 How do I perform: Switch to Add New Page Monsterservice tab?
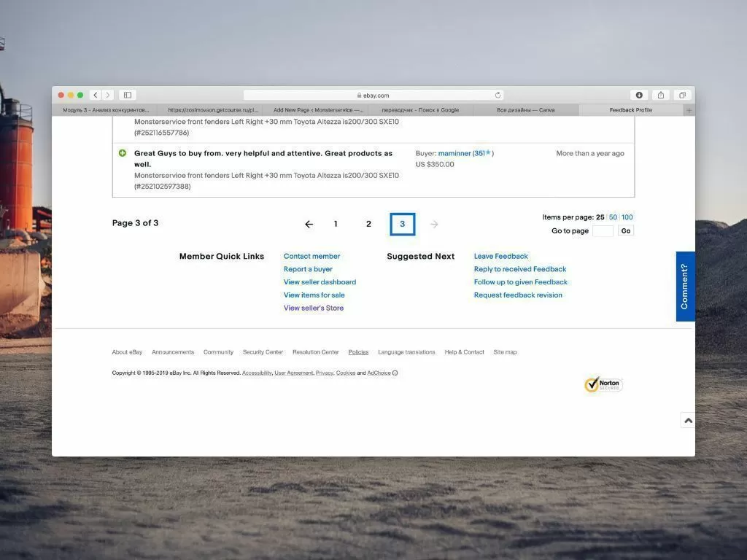(x=317, y=110)
